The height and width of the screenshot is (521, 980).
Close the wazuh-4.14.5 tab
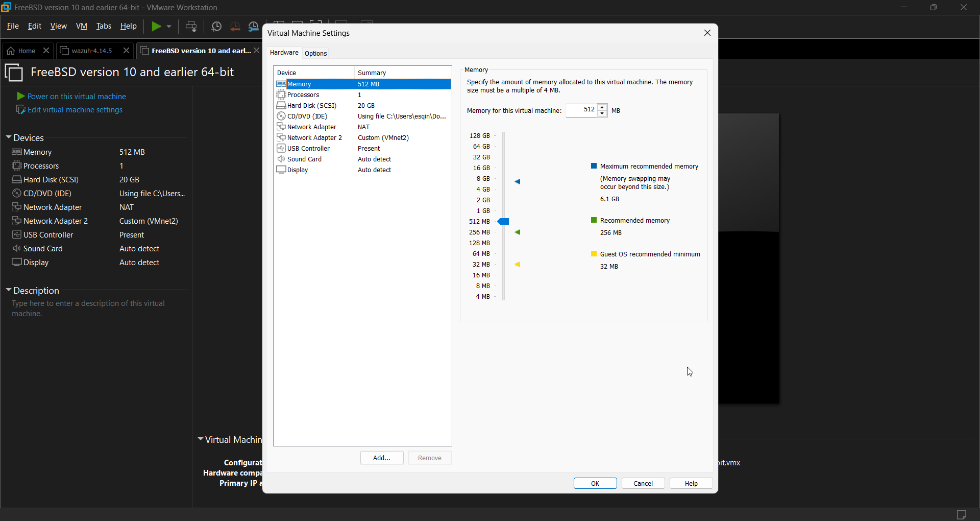coord(126,51)
